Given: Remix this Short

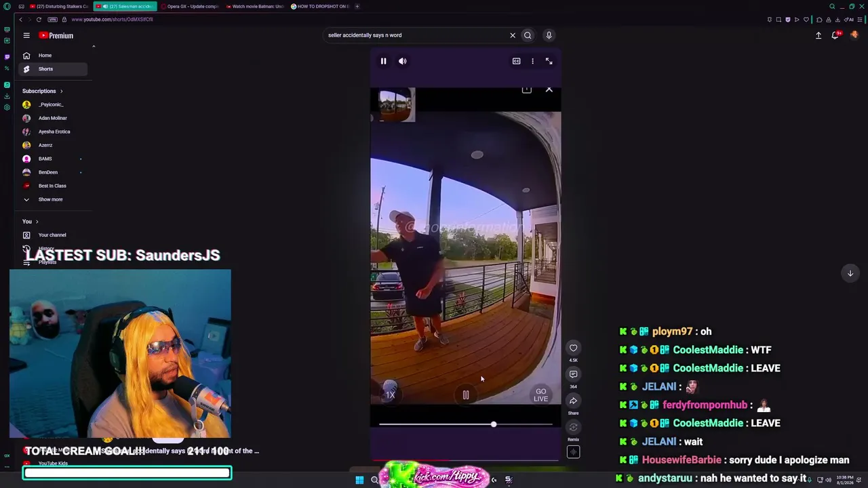Looking at the screenshot, I should point(573,427).
